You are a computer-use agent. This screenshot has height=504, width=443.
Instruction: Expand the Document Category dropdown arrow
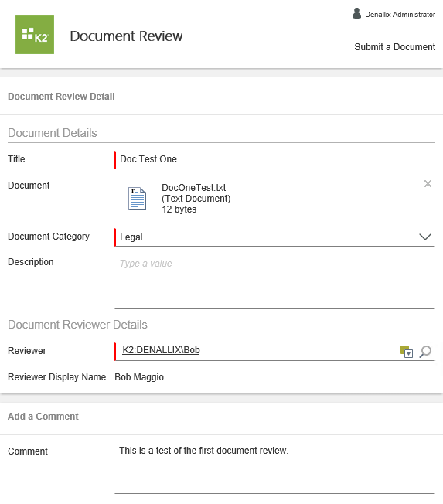[x=425, y=237]
